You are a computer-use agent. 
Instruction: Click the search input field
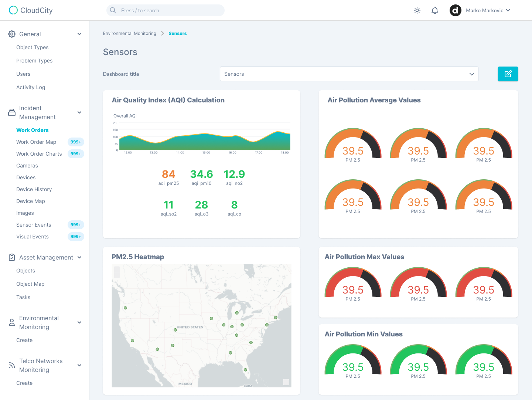pyautogui.click(x=166, y=10)
